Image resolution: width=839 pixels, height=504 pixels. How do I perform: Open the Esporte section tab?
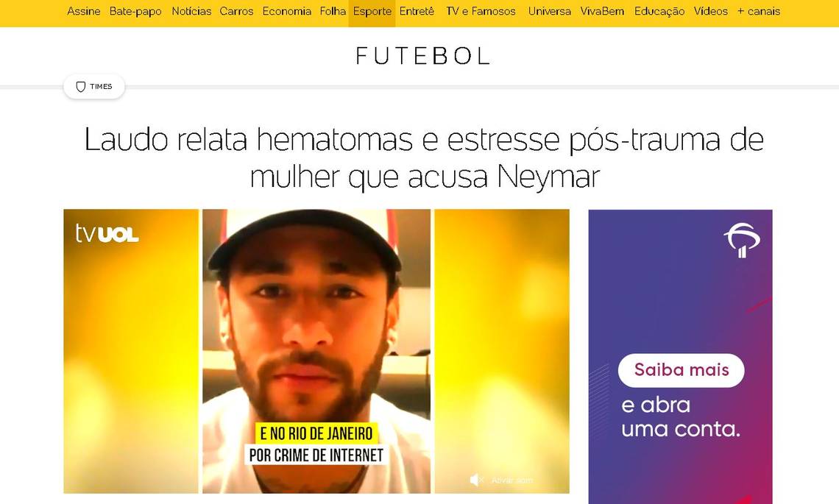click(x=372, y=11)
